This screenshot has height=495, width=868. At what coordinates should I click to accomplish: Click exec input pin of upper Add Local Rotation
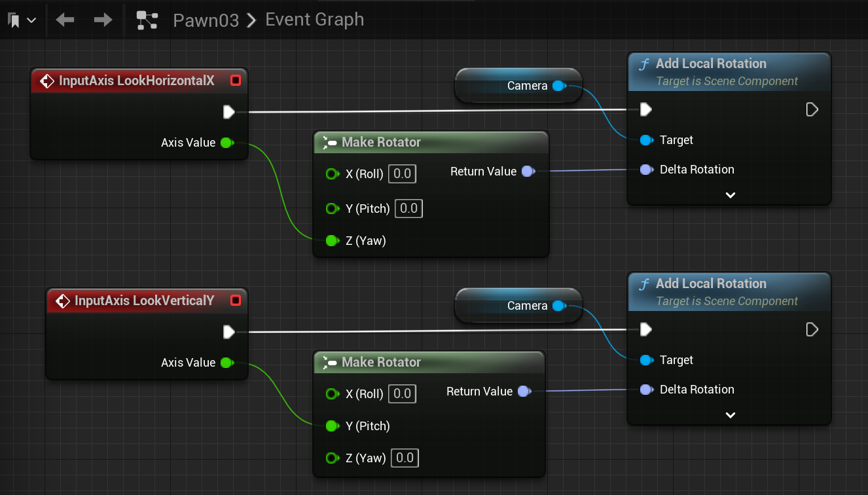click(645, 109)
